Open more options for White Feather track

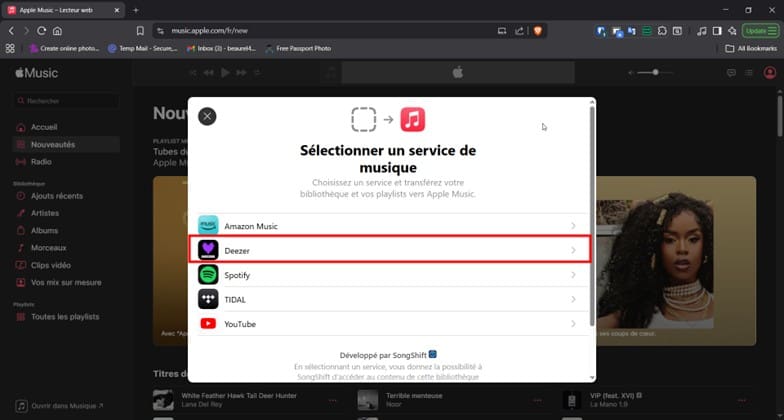point(332,400)
